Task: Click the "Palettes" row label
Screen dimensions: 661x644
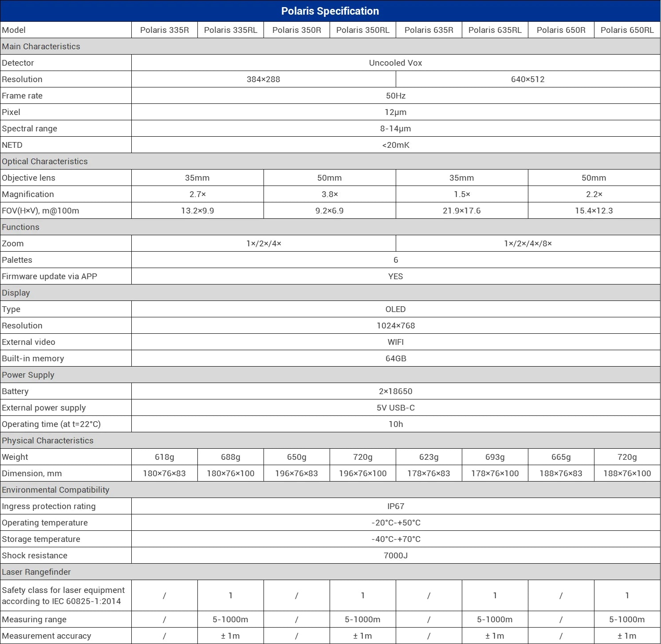Action: [x=17, y=260]
